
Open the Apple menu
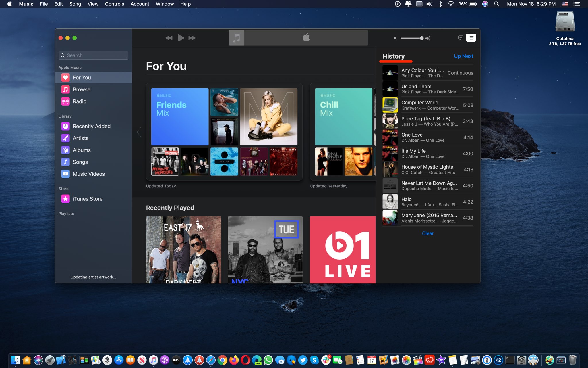coord(10,4)
